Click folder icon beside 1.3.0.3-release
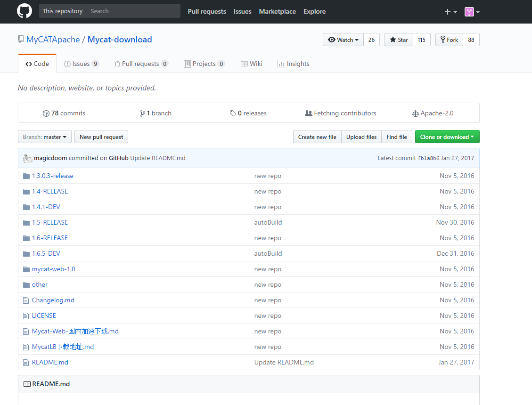This screenshot has height=405, width=532. (x=26, y=176)
